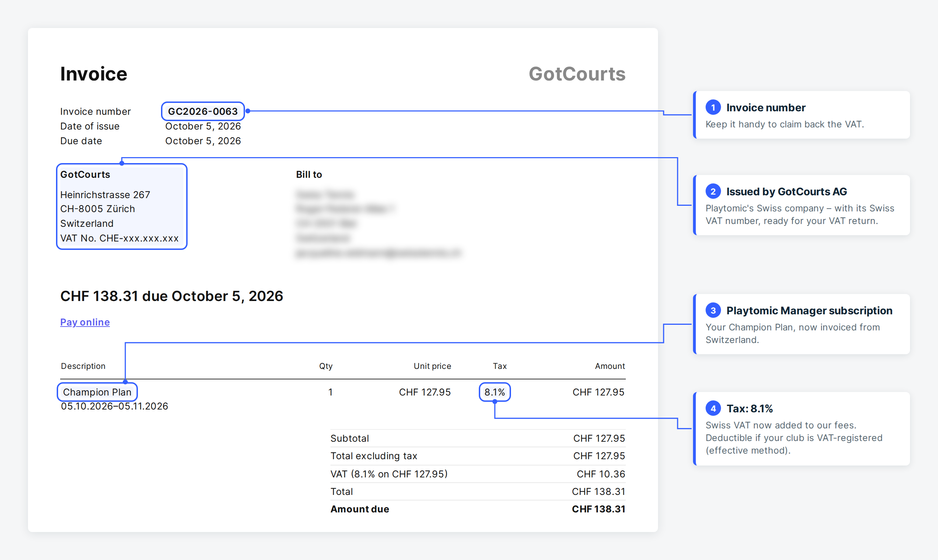Select Due date label
The width and height of the screenshot is (938, 560).
[81, 141]
